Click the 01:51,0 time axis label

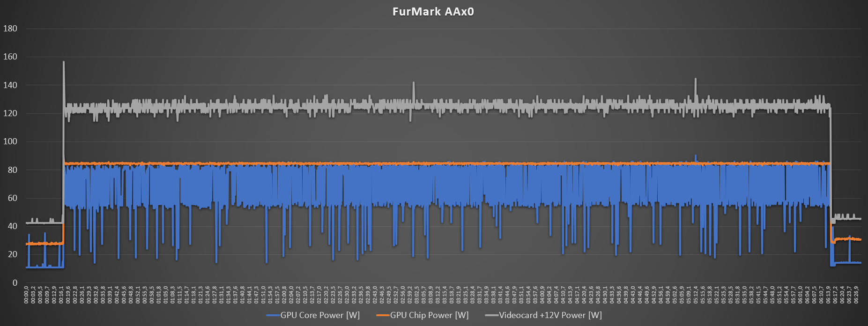click(263, 295)
